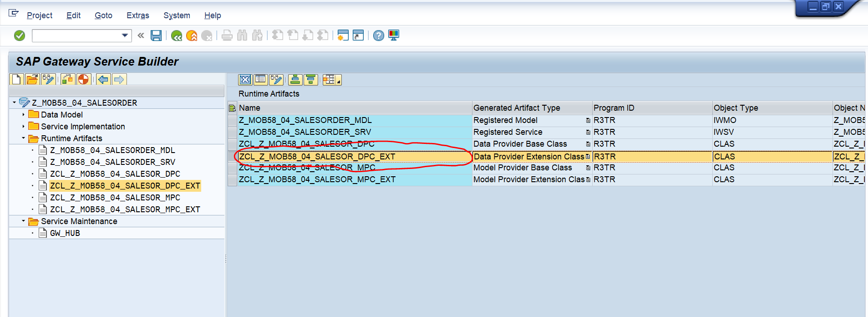Open the command field dropdown arrow
The image size is (868, 317).
click(x=125, y=36)
